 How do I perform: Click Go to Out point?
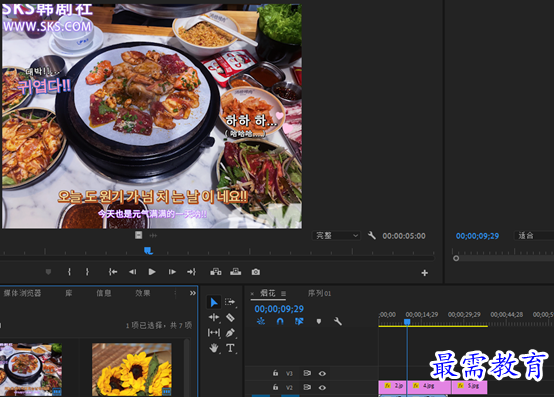[191, 272]
